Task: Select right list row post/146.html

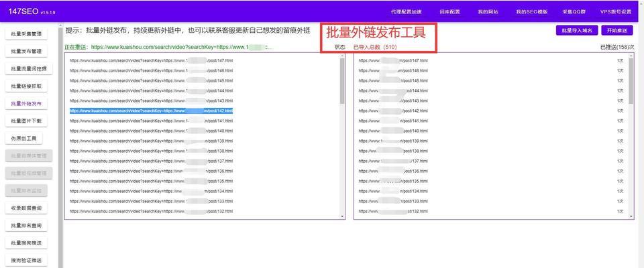Action: point(393,70)
